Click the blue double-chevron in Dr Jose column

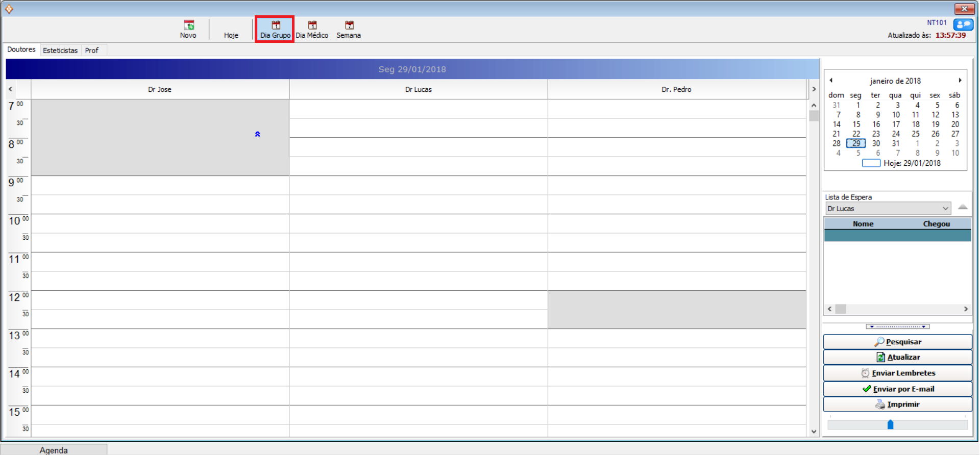click(x=257, y=134)
